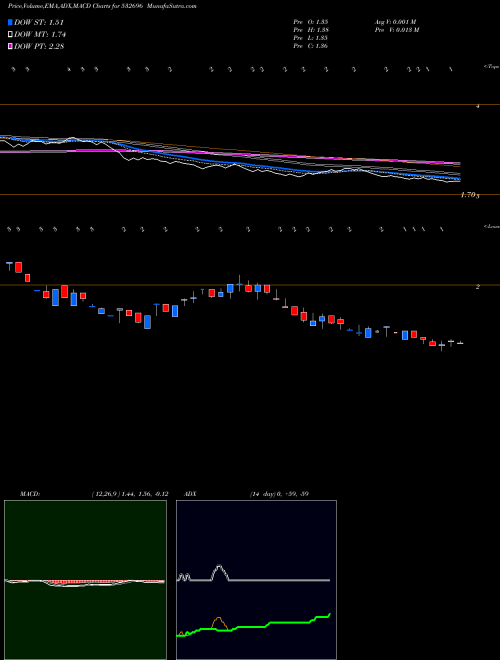Click the green line in ADX panel
This screenshot has width=500, height=660.
[253, 625]
